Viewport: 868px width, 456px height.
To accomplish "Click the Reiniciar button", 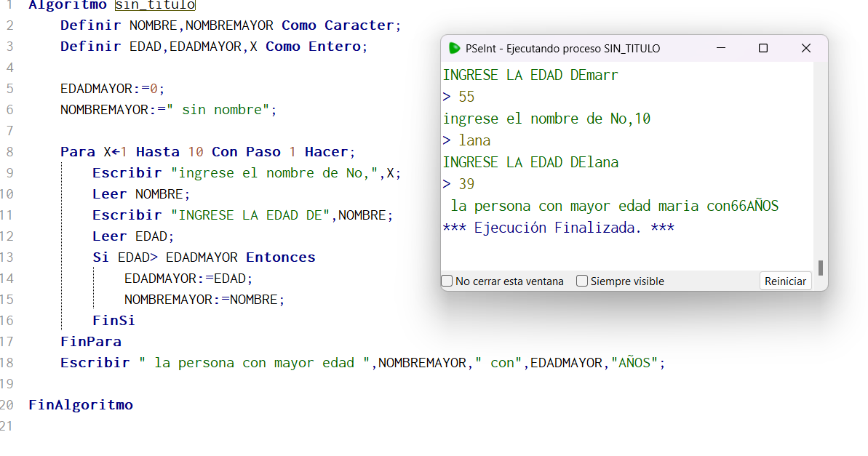I will [785, 281].
